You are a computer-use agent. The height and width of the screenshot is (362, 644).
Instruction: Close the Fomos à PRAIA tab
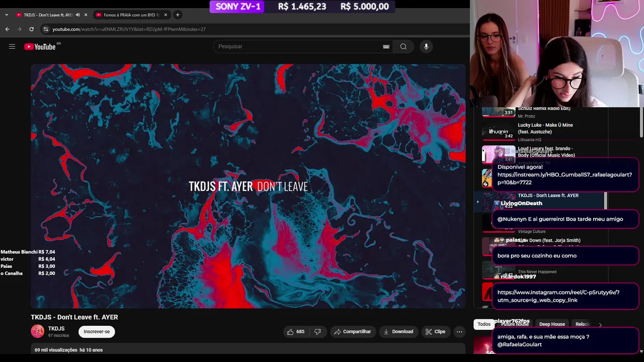pos(166,15)
